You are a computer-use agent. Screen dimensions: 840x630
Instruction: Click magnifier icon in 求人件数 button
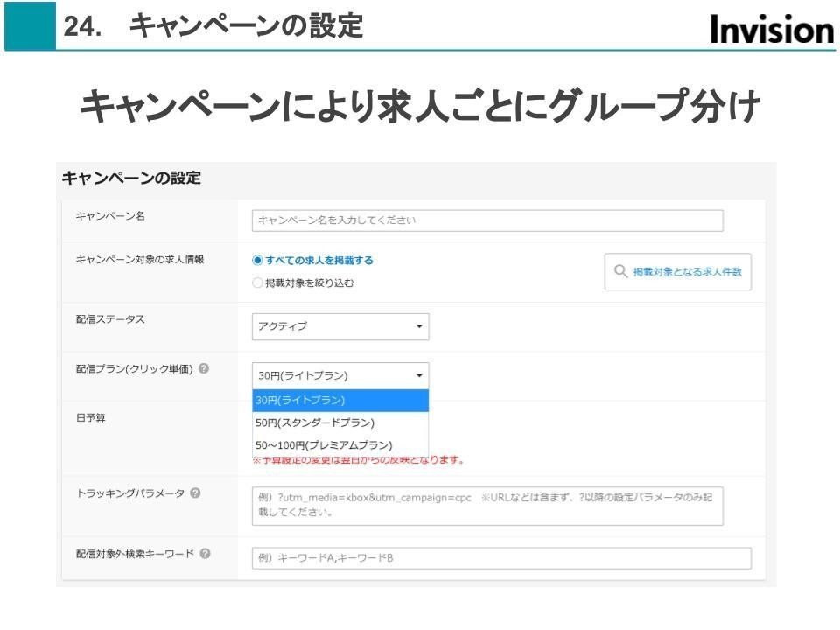[620, 271]
